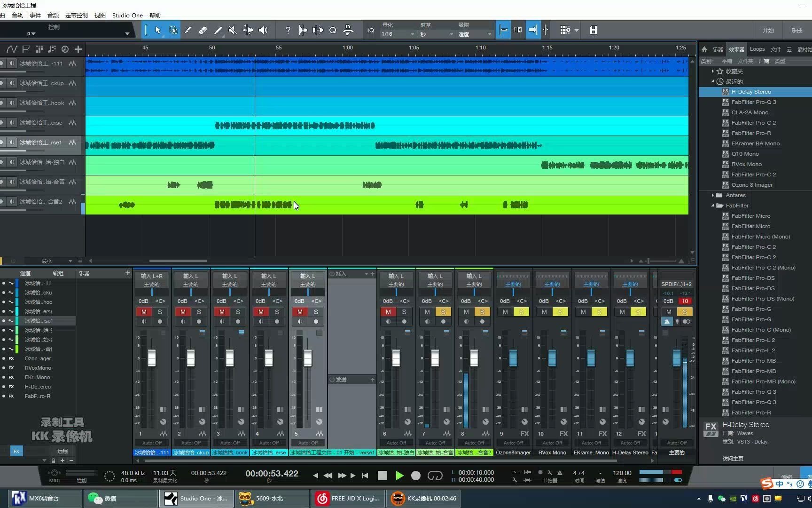
Task: Click the Rewind transport button
Action: click(x=328, y=476)
